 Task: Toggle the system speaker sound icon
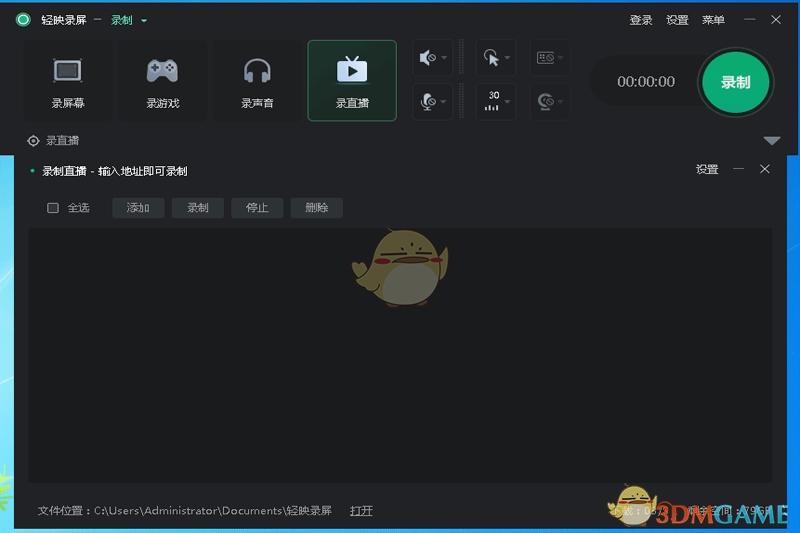pos(427,58)
